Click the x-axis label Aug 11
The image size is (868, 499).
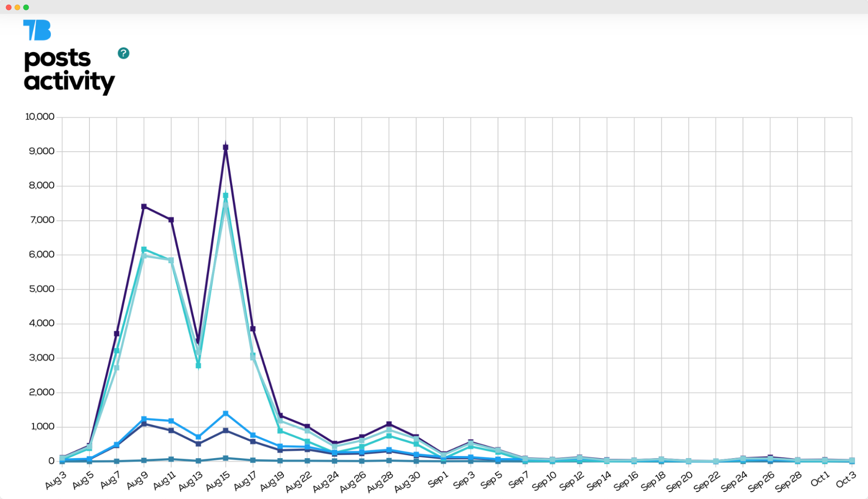165,480
